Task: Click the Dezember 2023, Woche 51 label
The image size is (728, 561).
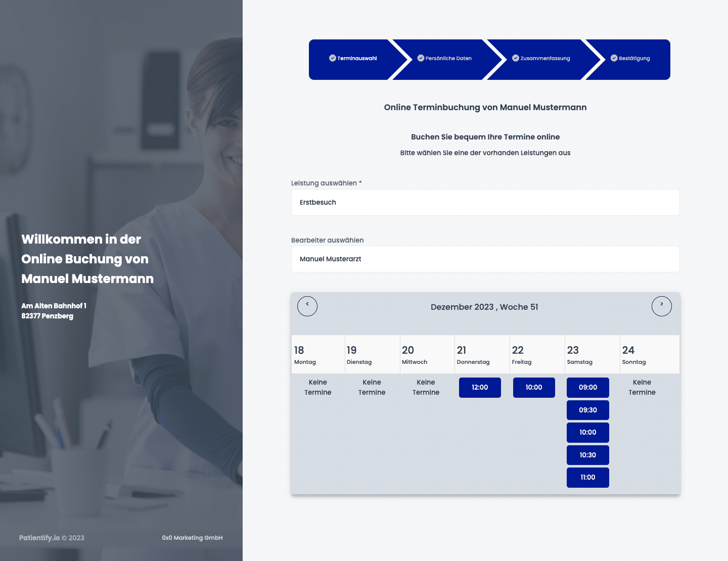Action: [484, 307]
